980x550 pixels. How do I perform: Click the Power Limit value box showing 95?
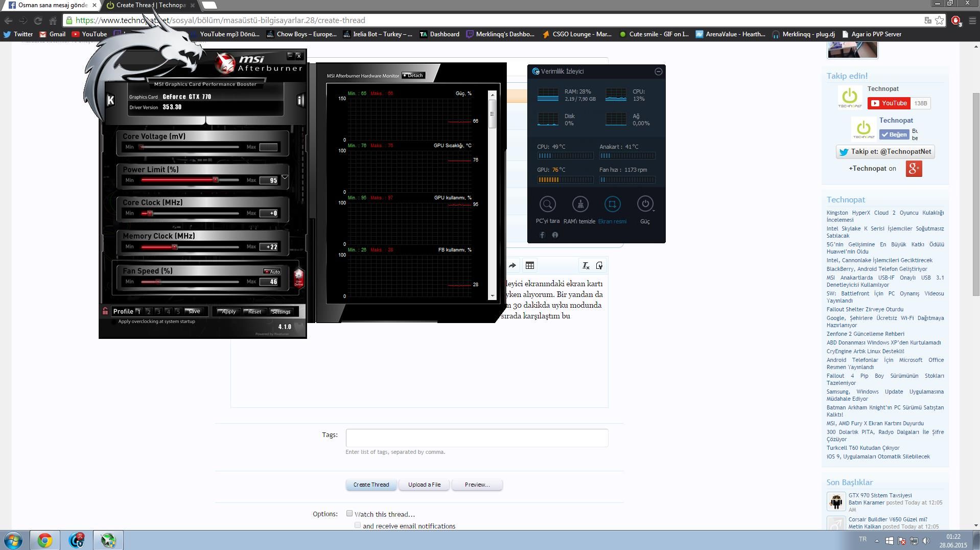tap(269, 180)
